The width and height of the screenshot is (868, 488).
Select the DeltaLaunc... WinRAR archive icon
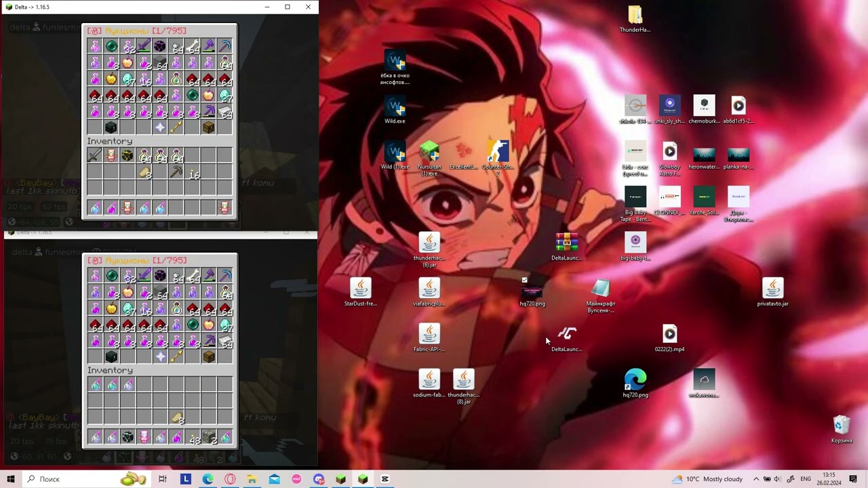566,247
